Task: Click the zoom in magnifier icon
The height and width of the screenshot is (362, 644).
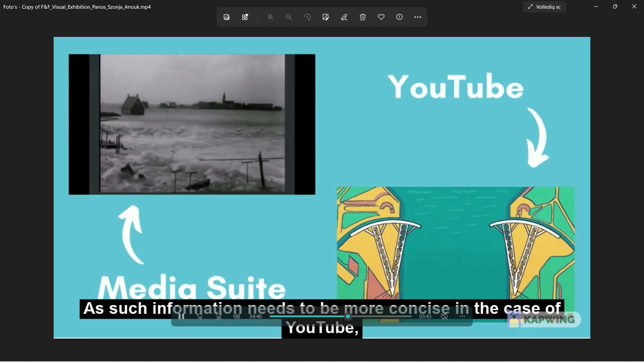Action: (x=270, y=17)
